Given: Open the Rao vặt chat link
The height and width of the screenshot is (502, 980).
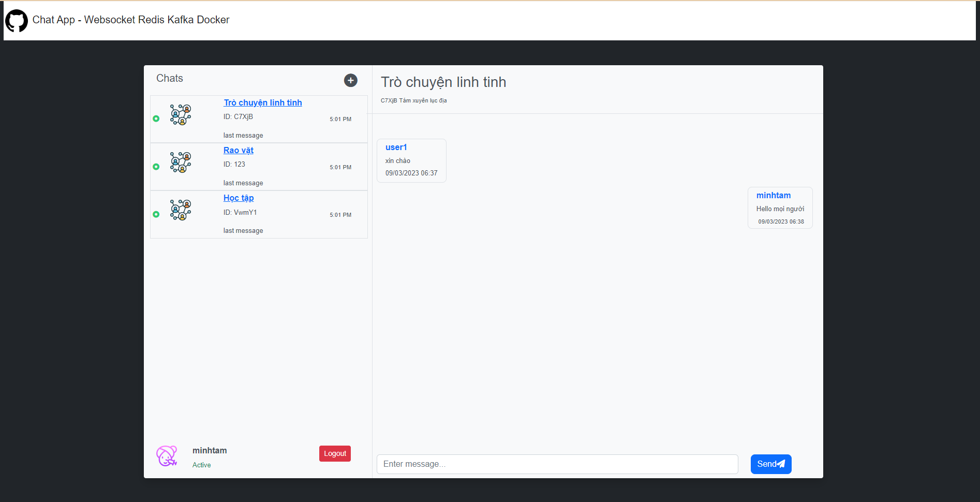Looking at the screenshot, I should (x=239, y=150).
